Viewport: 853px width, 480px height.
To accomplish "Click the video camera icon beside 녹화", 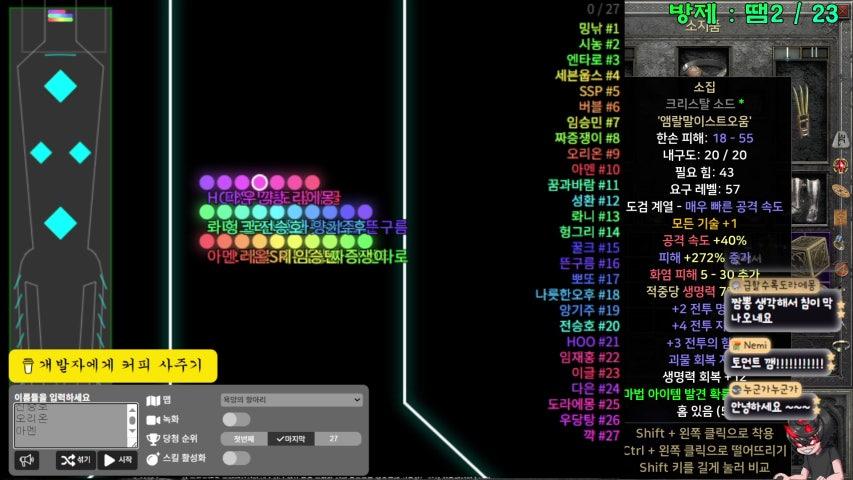I will (153, 420).
